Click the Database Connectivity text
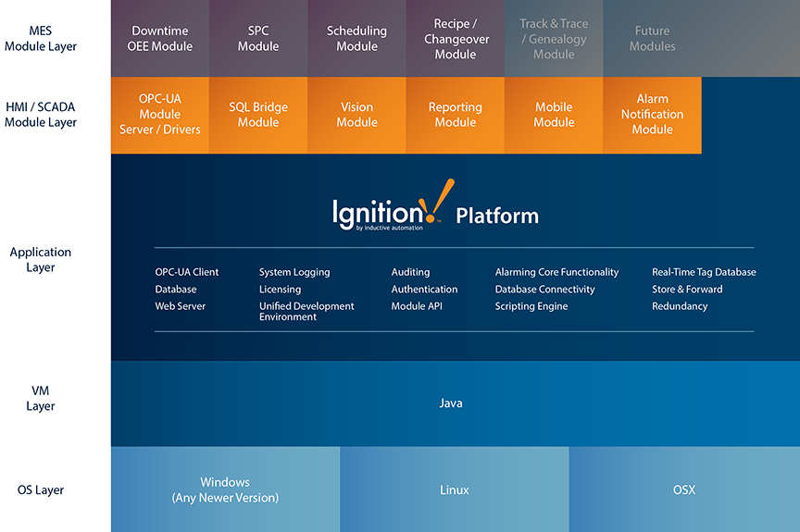This screenshot has height=532, width=800. coord(544,290)
